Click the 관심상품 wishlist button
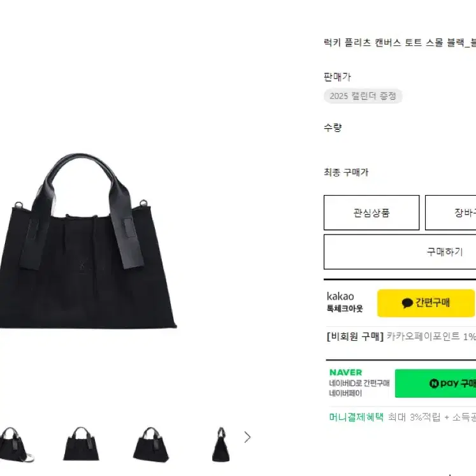The width and height of the screenshot is (476, 476). [x=371, y=212]
